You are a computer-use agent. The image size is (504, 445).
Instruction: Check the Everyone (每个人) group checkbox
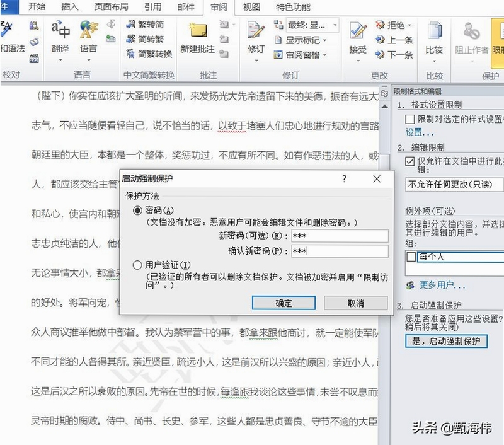411,257
